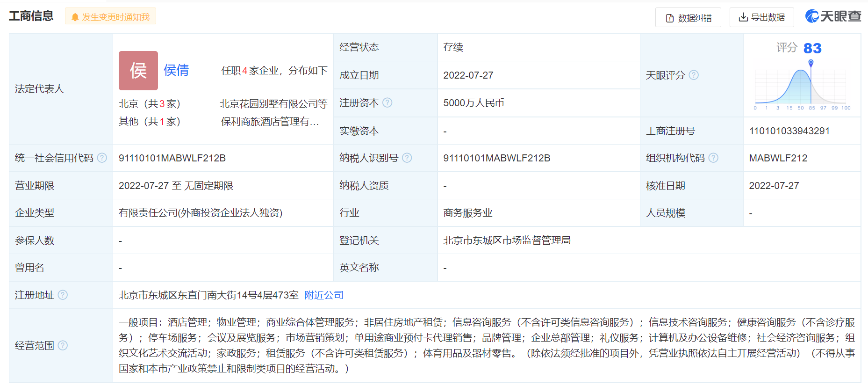
Task: Click the 天眼查 logo
Action: click(832, 16)
